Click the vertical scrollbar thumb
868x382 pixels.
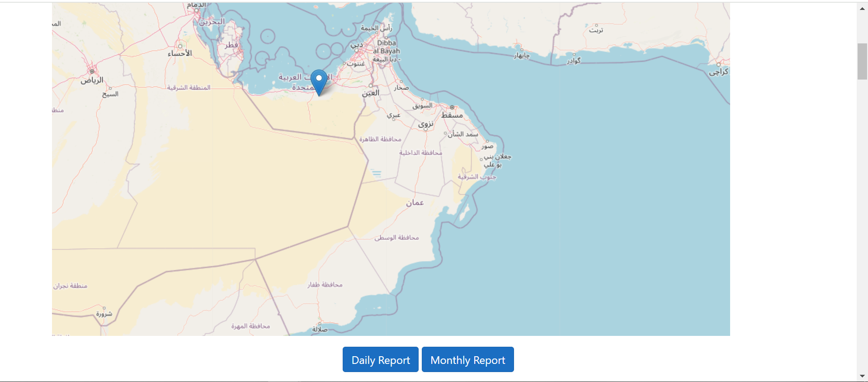point(862,61)
